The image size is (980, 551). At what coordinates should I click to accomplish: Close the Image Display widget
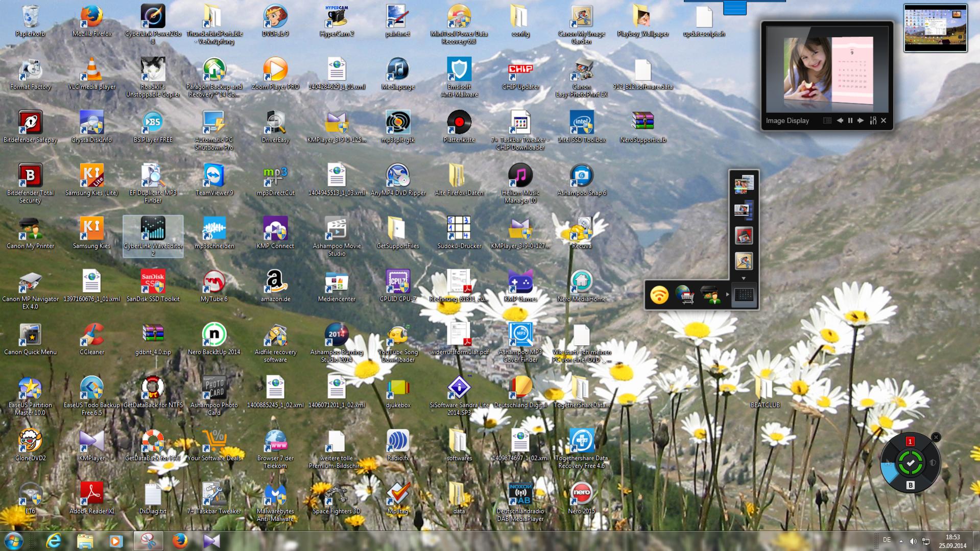pyautogui.click(x=884, y=121)
